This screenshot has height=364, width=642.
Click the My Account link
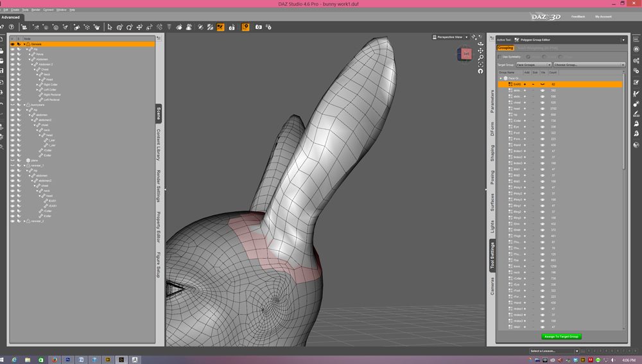pos(603,17)
